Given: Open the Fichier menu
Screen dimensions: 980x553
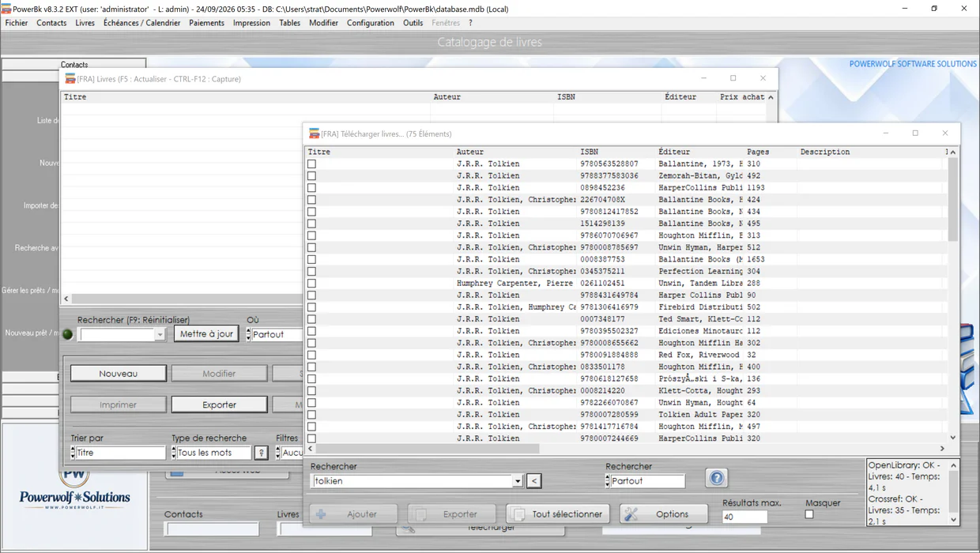Looking at the screenshot, I should 17,23.
